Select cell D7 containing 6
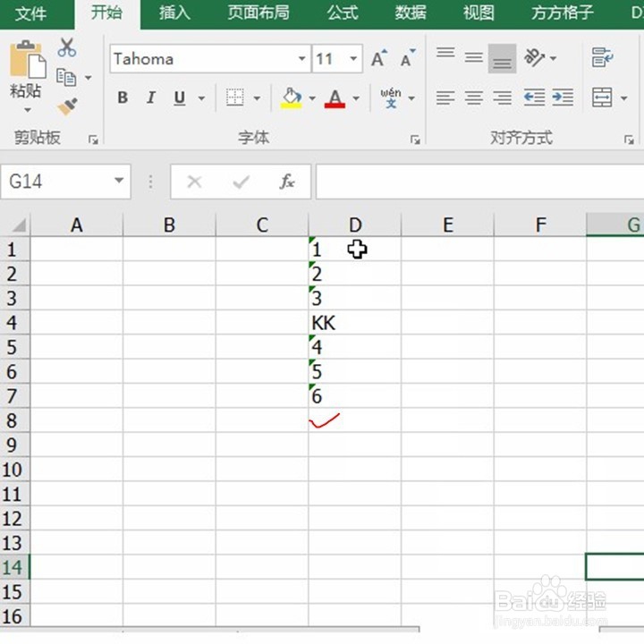Viewport: 644px width, 644px height. (355, 396)
